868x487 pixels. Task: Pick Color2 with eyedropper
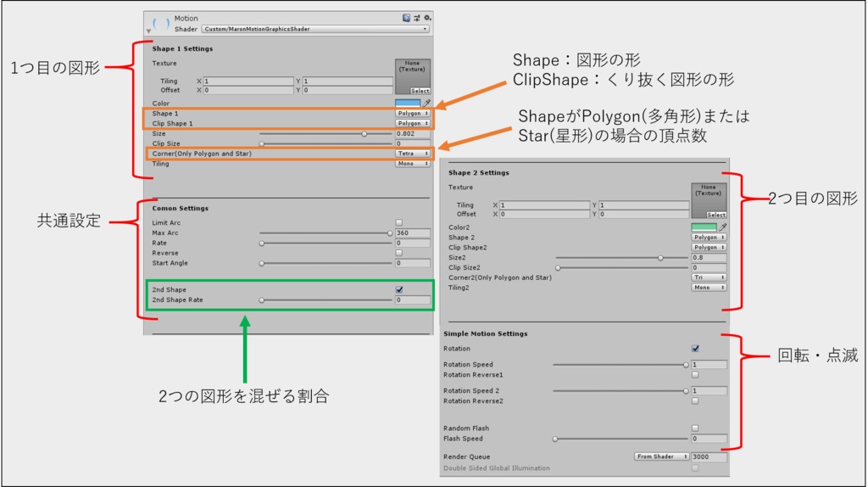pos(722,227)
